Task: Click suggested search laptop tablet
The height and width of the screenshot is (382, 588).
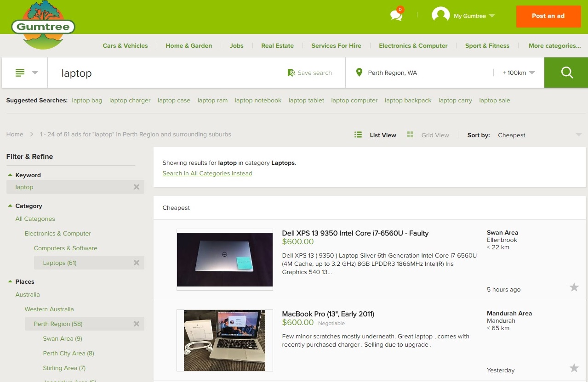Action: tap(306, 100)
